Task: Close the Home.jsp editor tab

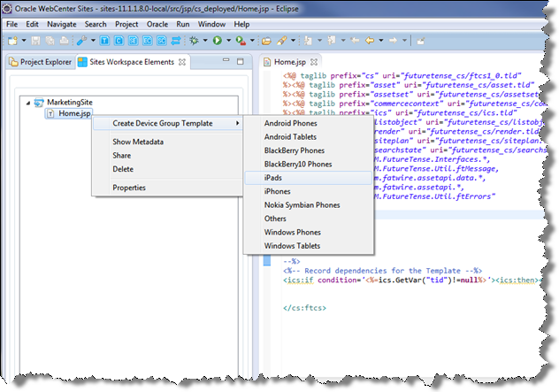Action: tap(314, 62)
